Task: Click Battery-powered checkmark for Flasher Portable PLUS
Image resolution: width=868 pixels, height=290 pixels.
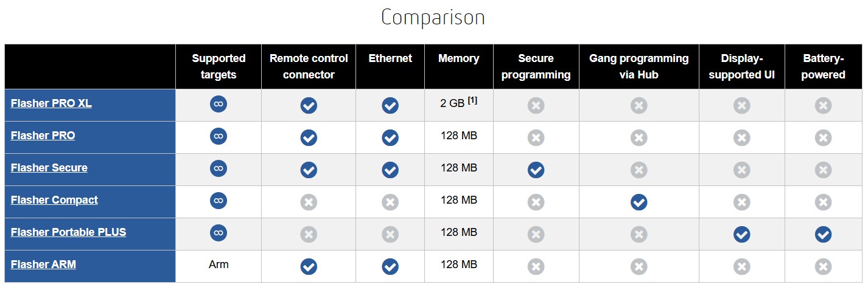Action: click(823, 234)
